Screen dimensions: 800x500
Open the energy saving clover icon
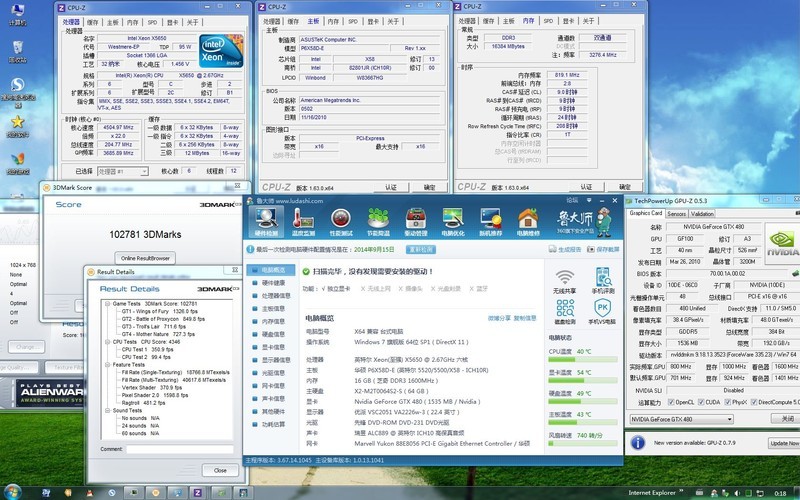[x=378, y=221]
